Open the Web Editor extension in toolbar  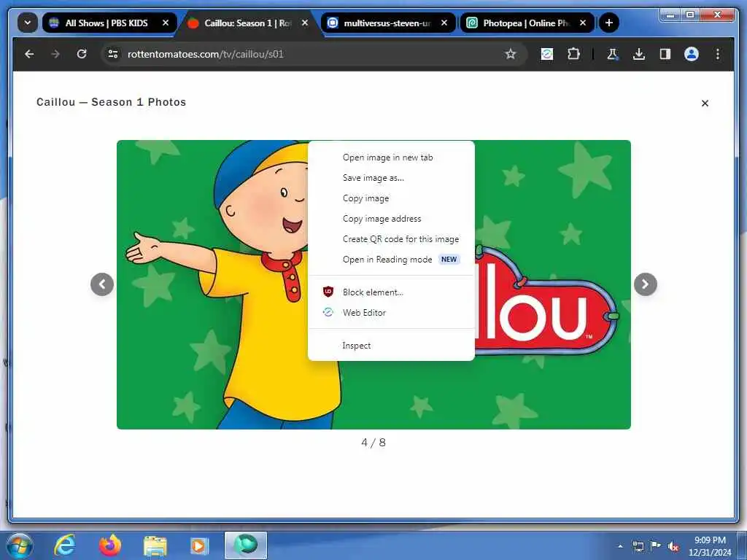click(547, 54)
